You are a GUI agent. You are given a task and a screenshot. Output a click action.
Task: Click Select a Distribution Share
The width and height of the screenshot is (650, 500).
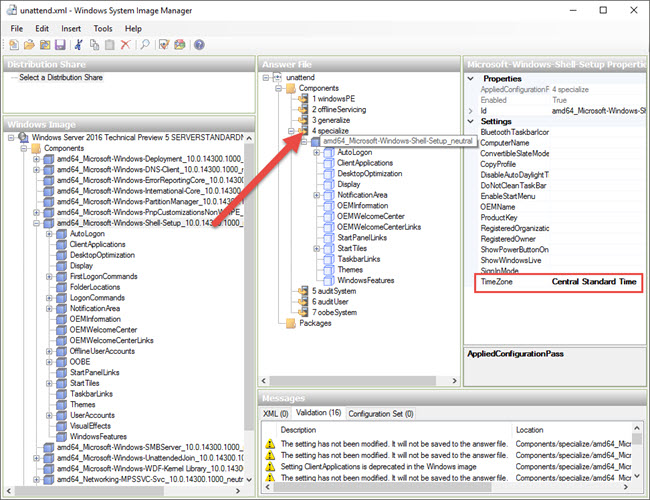[x=61, y=78]
